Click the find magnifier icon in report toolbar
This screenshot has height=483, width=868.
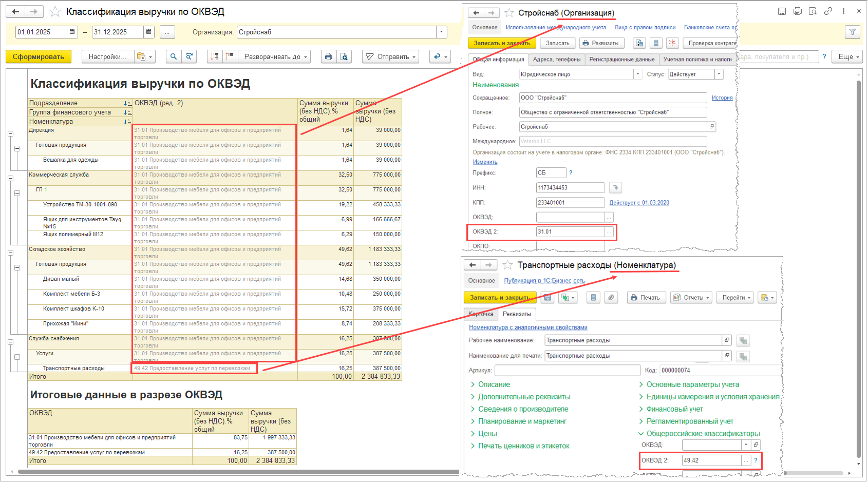[x=174, y=57]
